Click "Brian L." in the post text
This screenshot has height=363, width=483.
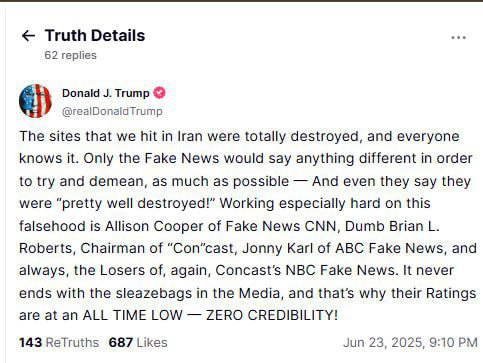[414, 226]
